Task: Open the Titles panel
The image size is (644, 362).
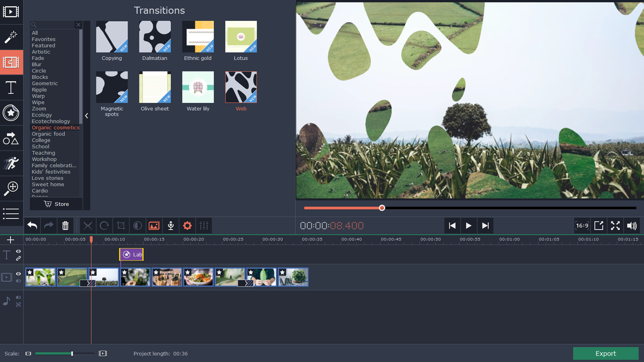Action: (x=11, y=88)
